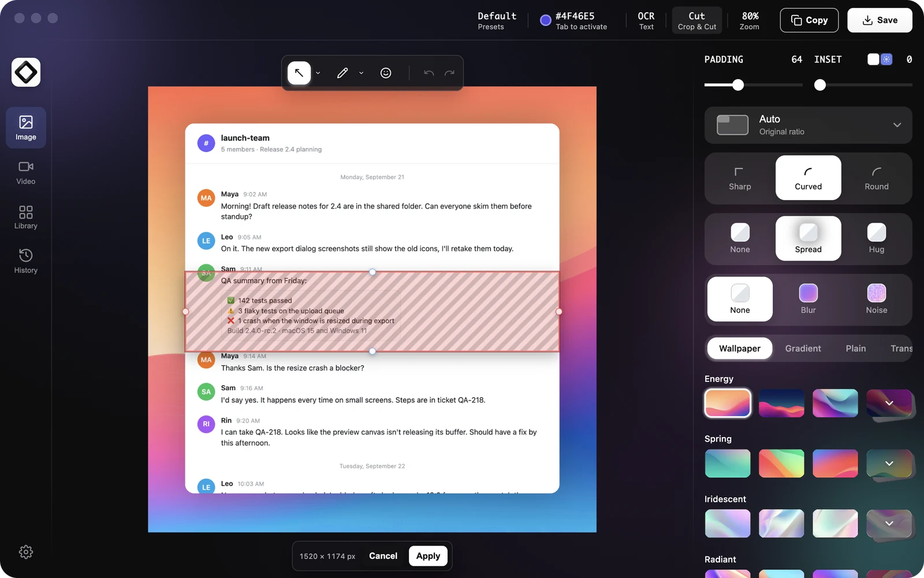
Task: Click the Copy button
Action: point(809,20)
